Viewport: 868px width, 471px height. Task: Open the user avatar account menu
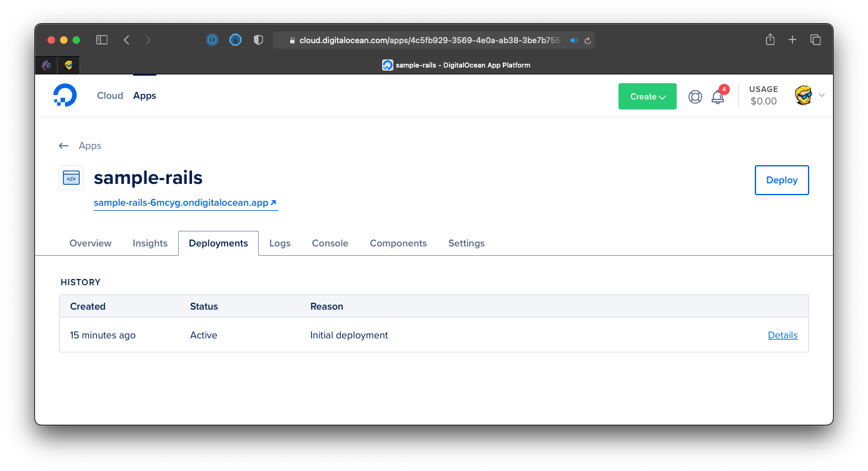pyautogui.click(x=804, y=96)
